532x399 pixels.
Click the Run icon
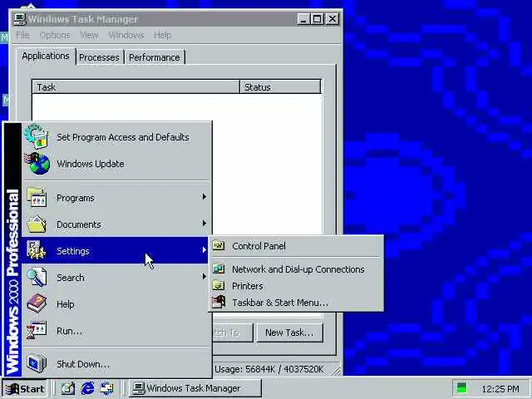coord(37,330)
